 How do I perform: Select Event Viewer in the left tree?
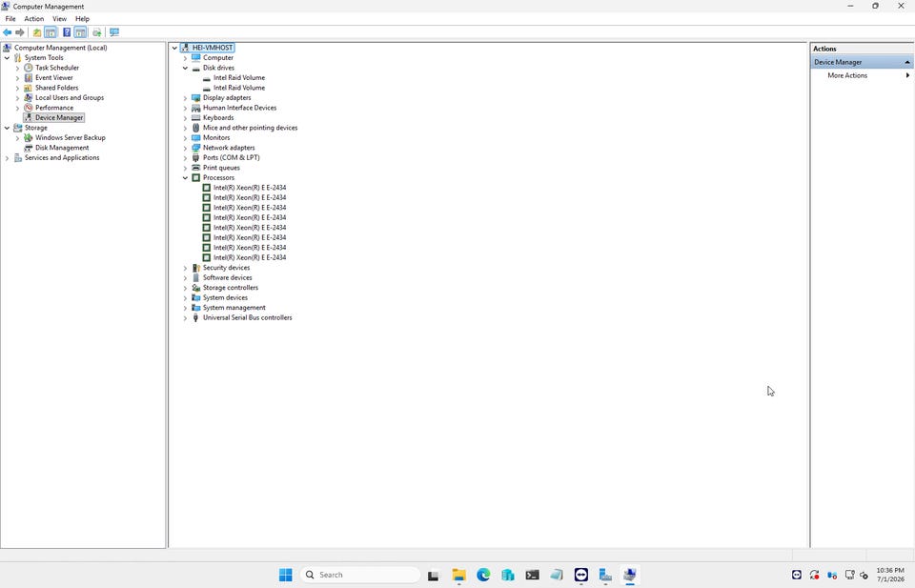pyautogui.click(x=53, y=77)
